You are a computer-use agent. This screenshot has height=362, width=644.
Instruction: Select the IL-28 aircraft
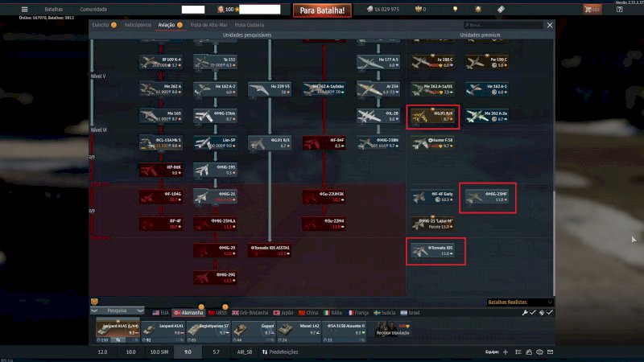(378, 116)
